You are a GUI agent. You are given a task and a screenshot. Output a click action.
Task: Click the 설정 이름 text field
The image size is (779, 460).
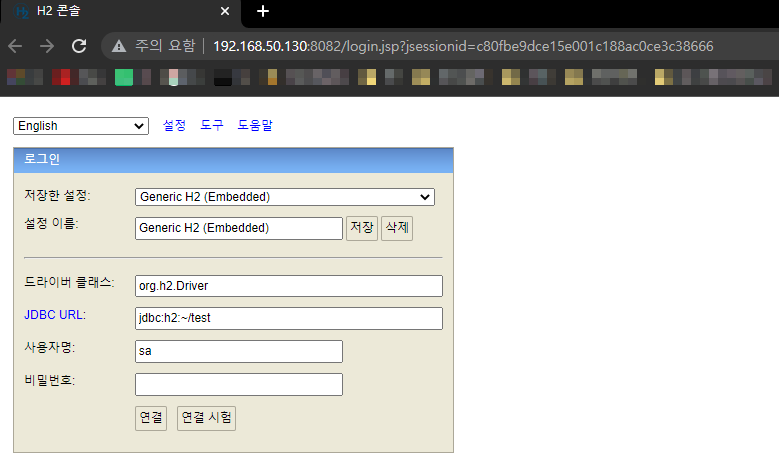(238, 228)
